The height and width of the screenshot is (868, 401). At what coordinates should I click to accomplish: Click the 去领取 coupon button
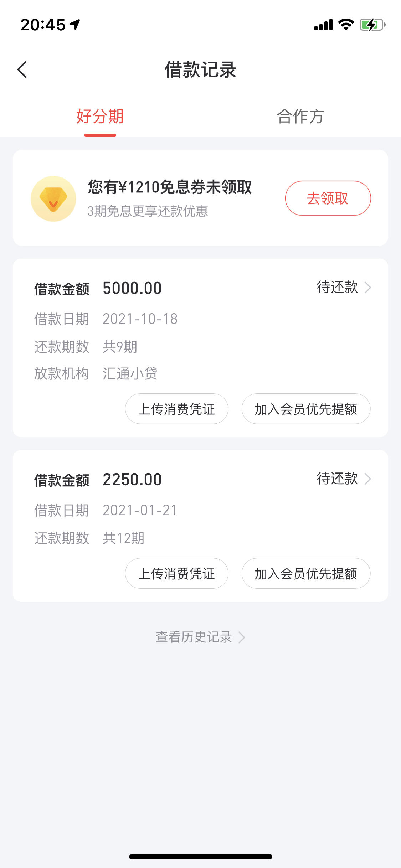tap(328, 198)
